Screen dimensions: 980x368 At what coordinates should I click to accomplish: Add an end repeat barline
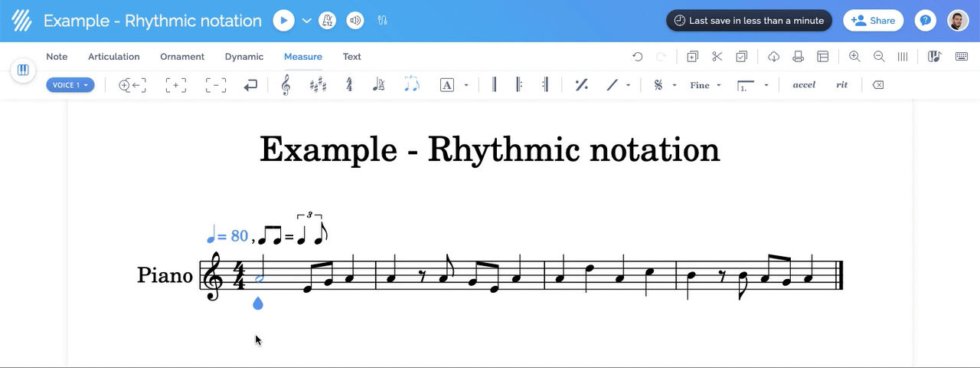[x=544, y=85]
